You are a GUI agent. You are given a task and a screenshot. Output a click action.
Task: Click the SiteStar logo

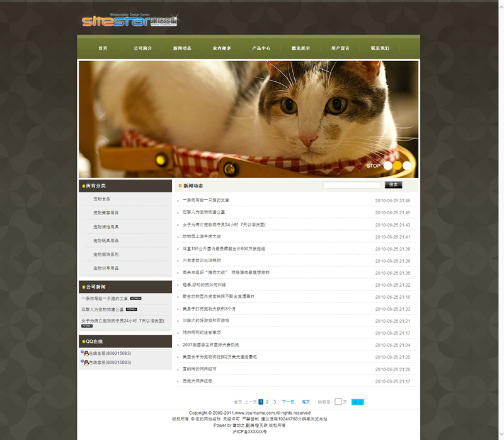[x=130, y=20]
